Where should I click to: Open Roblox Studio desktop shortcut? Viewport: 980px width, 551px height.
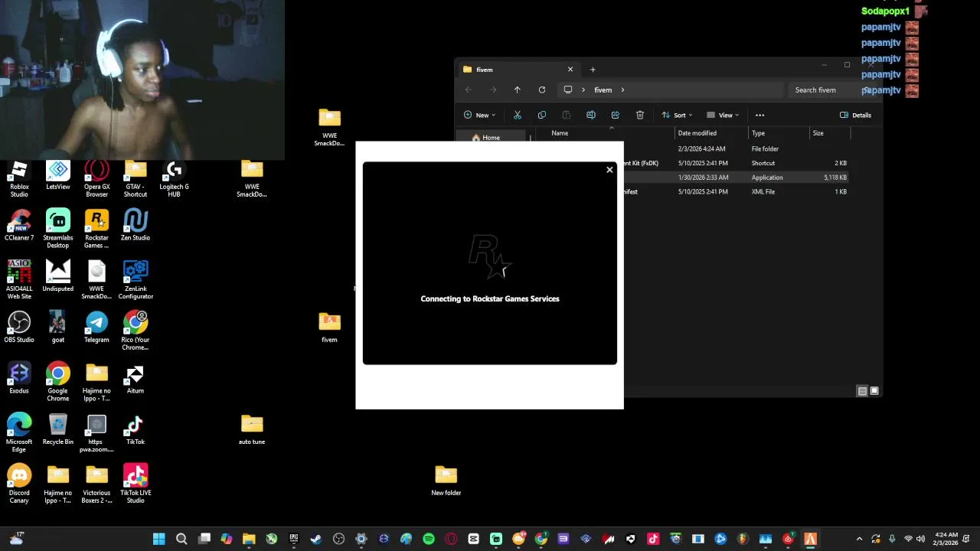pos(19,178)
